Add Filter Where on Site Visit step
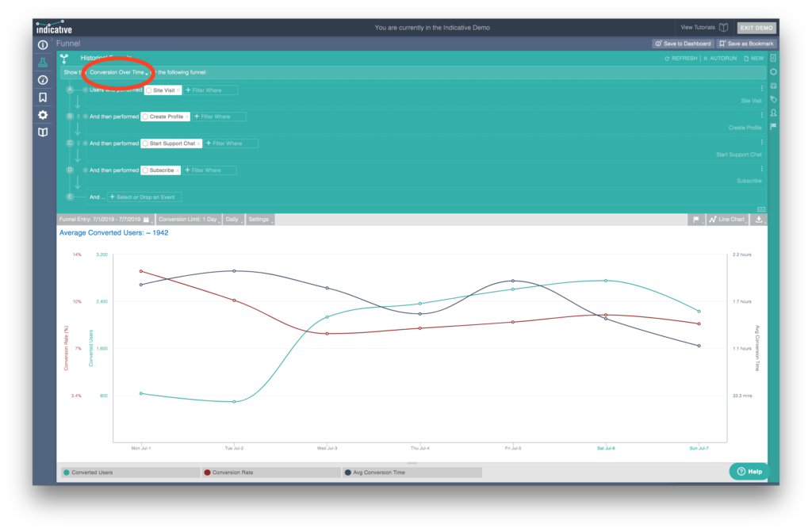Viewport: 812px width, 532px height. [211, 90]
